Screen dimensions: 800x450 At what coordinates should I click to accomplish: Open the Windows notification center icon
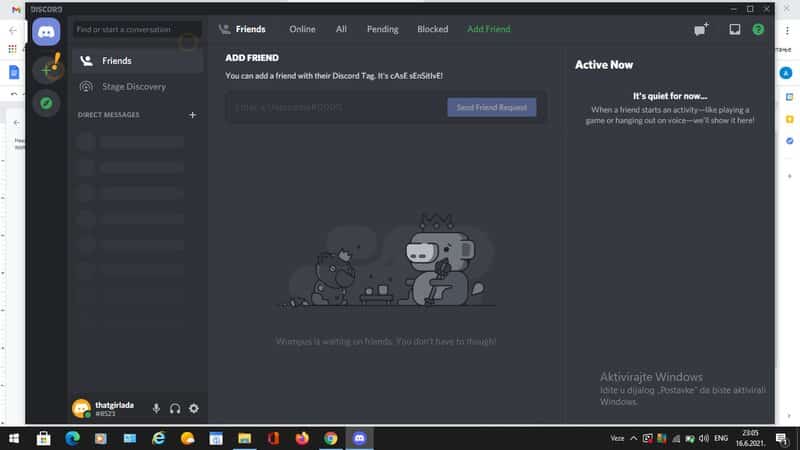pos(782,438)
